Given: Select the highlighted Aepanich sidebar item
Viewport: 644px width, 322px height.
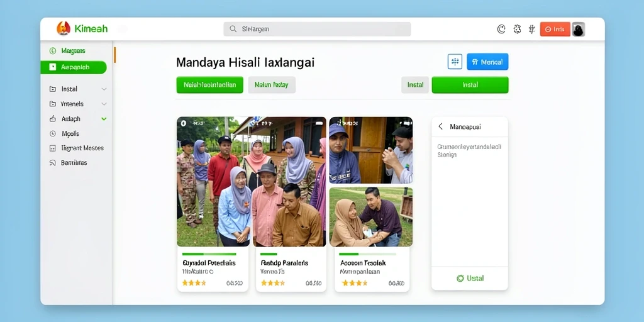Looking at the screenshot, I should click(x=74, y=67).
